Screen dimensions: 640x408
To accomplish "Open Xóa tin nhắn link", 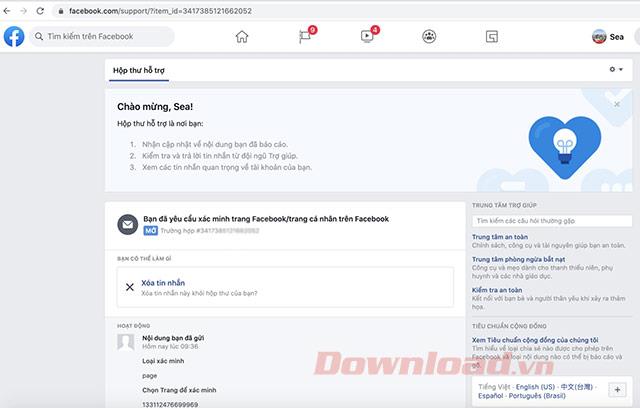I will pos(163,283).
